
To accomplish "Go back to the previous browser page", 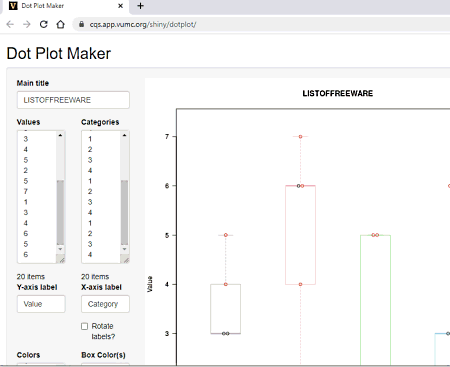I will click(x=10, y=24).
